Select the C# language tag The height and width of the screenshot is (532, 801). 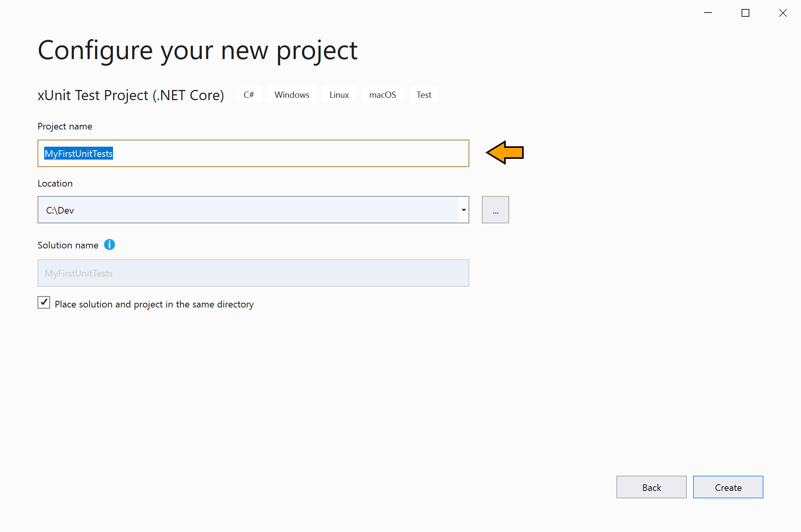pos(249,94)
